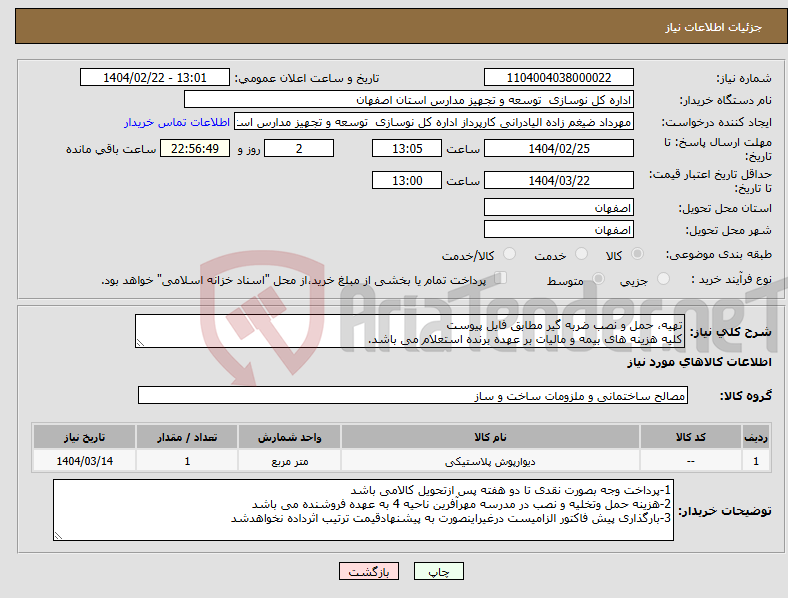The image size is (788, 598).
Task: Click the ردیف column header
Action: tap(756, 437)
